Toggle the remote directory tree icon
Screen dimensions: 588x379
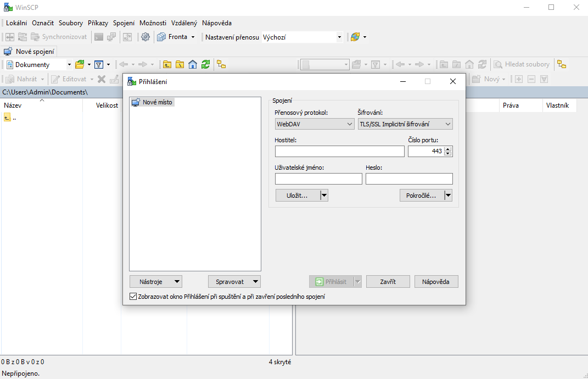click(x=562, y=65)
